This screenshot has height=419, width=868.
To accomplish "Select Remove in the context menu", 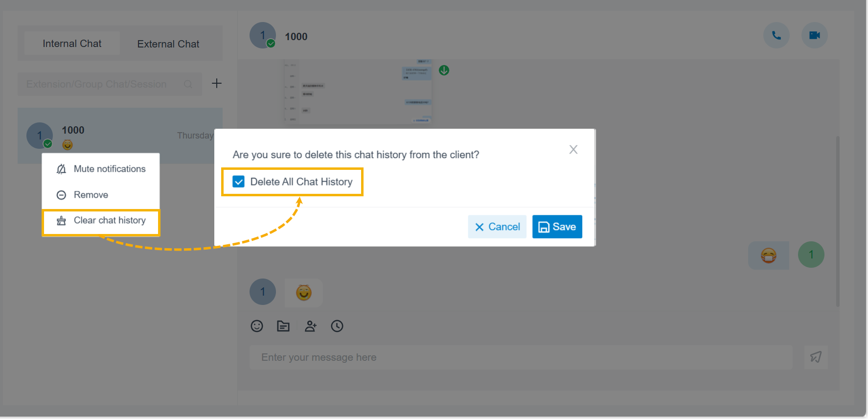I will (x=101, y=195).
